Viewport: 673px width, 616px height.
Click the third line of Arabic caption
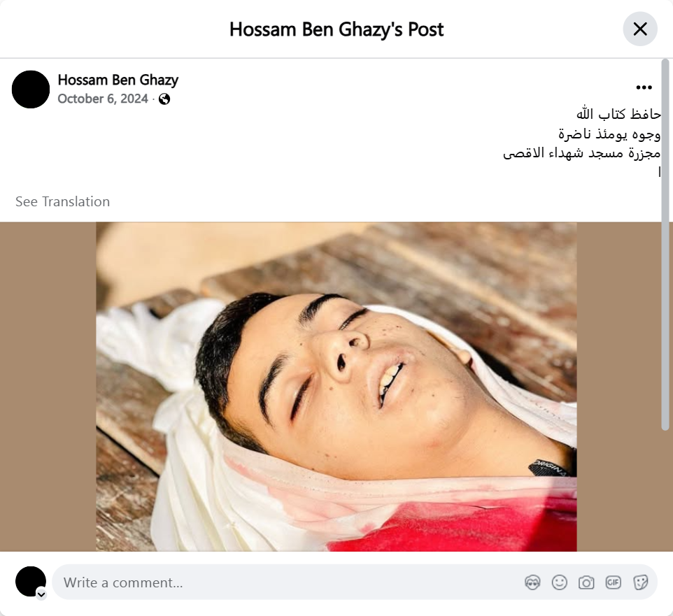point(581,153)
